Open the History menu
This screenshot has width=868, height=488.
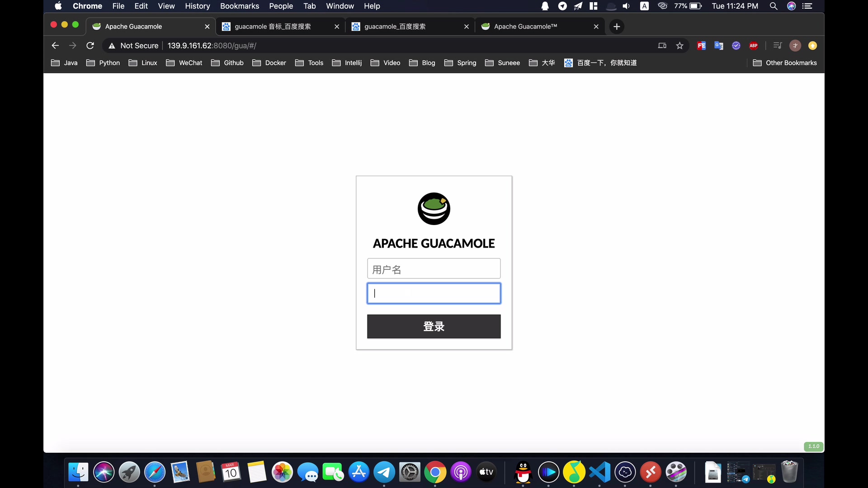[x=198, y=6]
